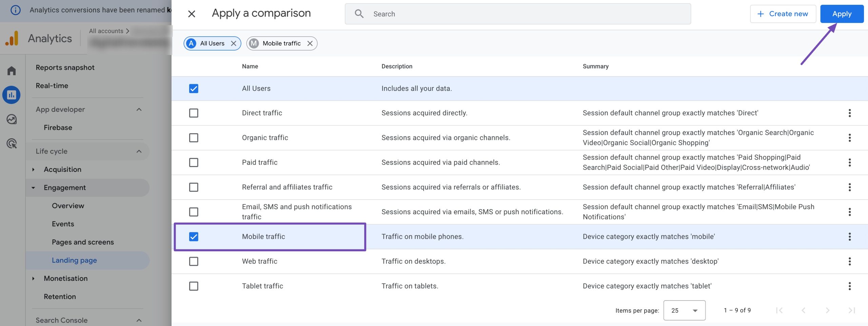
Task: Open the Explore icon in sidebar
Action: point(12,119)
